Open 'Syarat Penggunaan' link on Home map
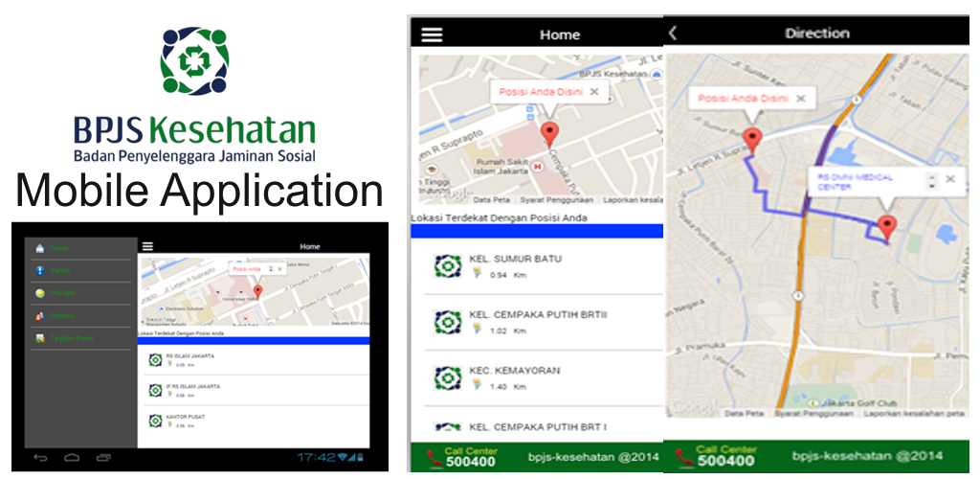 tap(557, 200)
